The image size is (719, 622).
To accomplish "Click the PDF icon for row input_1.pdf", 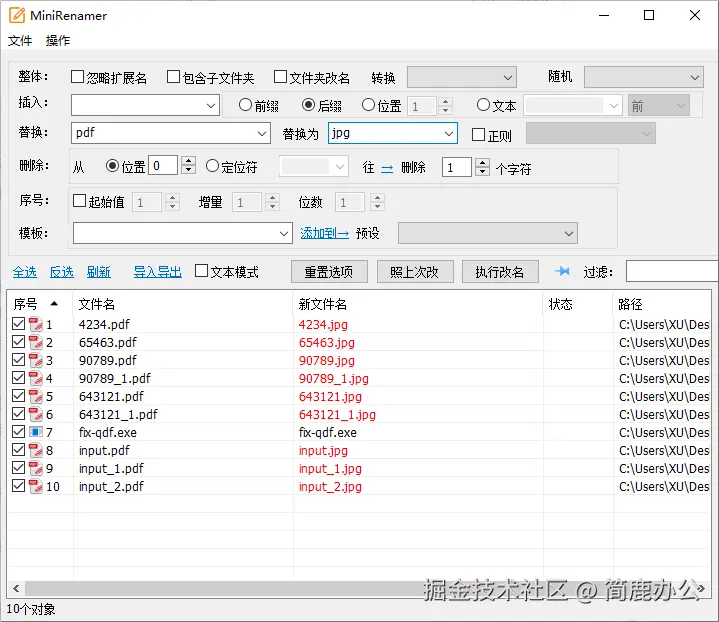I will tap(35, 468).
